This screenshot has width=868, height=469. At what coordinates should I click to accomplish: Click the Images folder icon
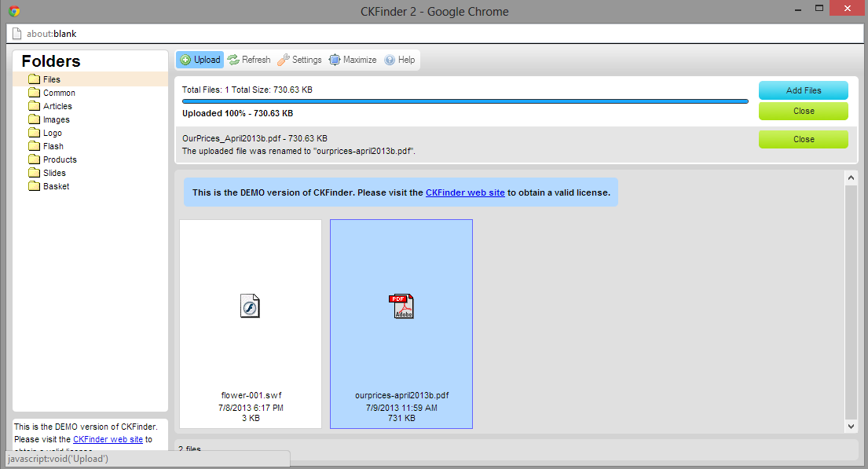pos(35,119)
